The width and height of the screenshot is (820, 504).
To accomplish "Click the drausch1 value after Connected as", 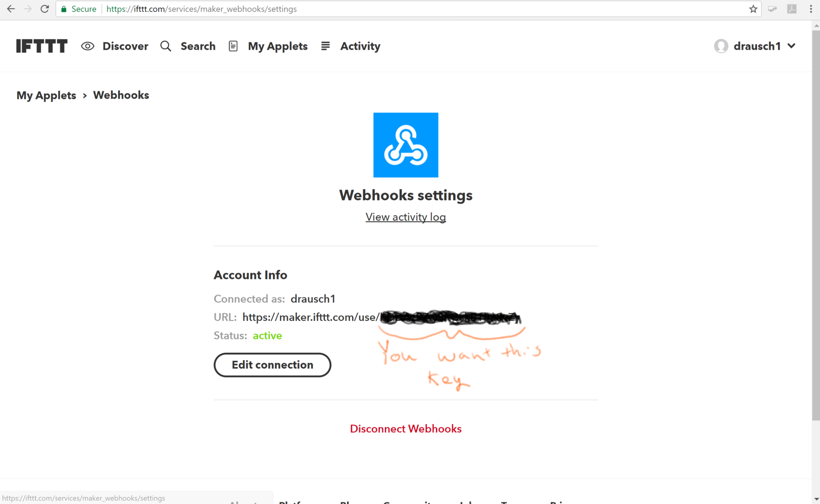I will click(313, 299).
